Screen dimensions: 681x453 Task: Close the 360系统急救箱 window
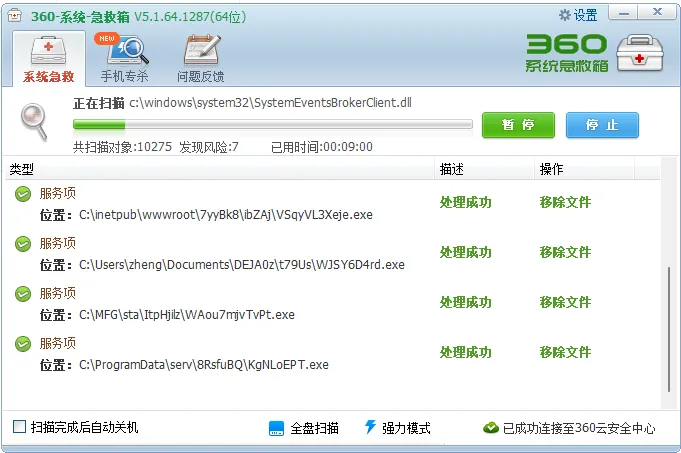coord(658,13)
